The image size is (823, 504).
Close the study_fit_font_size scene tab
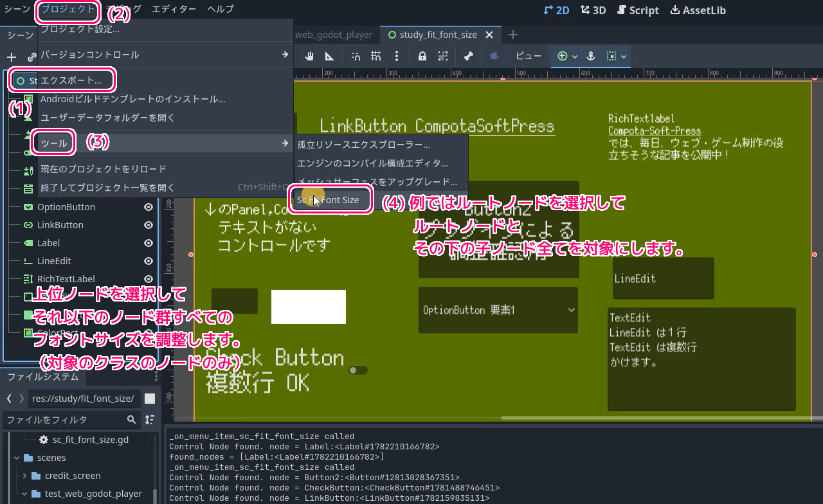coord(490,35)
